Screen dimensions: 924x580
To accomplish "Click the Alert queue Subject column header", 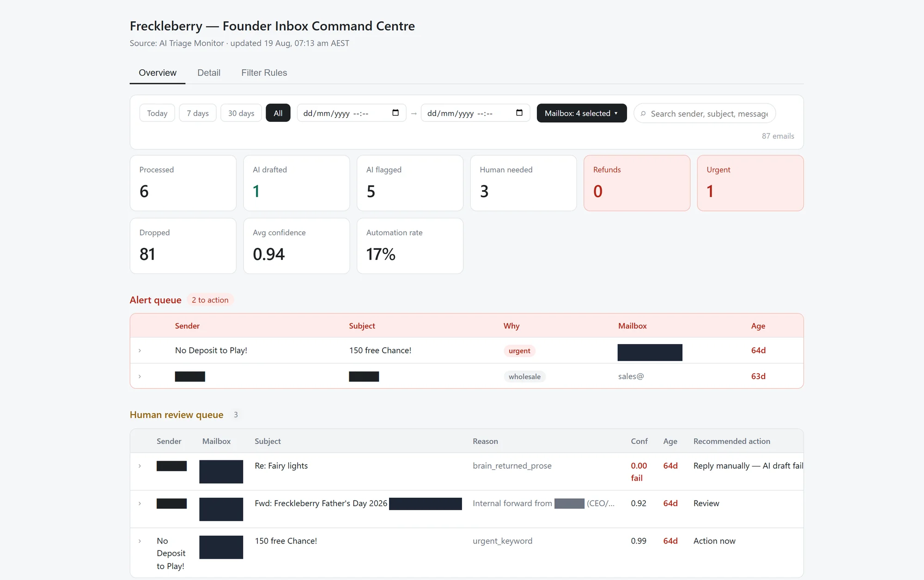I will (362, 326).
